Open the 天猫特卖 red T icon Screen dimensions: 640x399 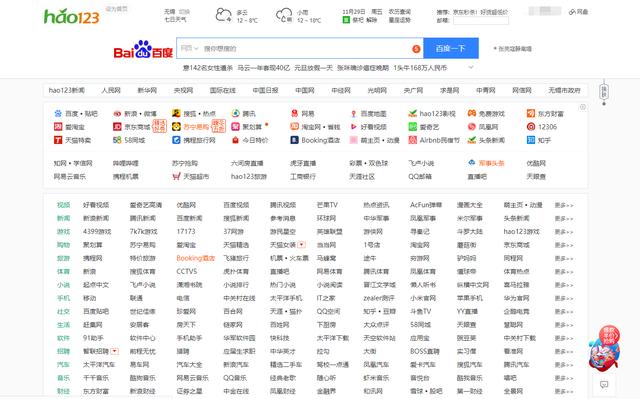coord(58,140)
